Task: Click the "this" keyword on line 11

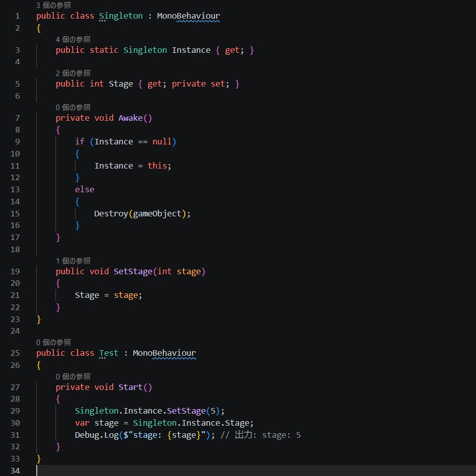Action: point(157,166)
